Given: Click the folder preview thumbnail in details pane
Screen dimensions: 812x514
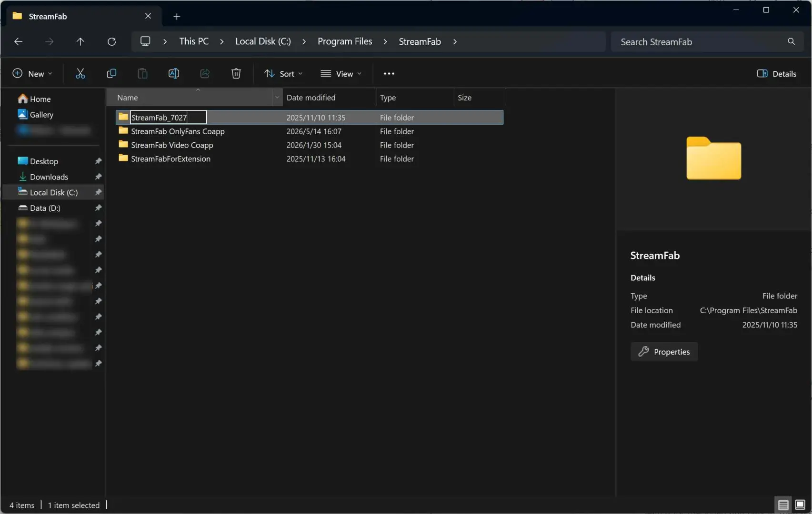Looking at the screenshot, I should coord(713,158).
